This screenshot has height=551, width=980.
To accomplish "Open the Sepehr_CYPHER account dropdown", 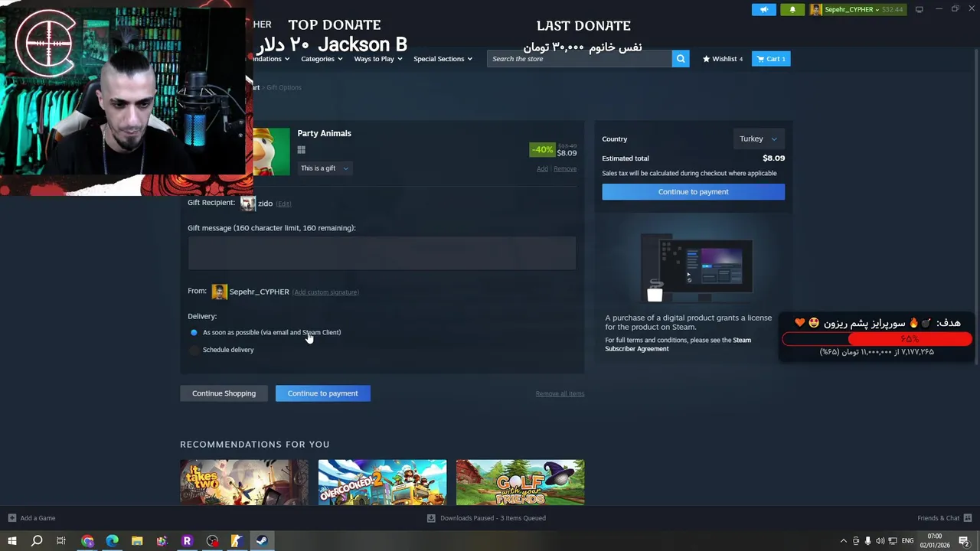I will click(x=852, y=9).
